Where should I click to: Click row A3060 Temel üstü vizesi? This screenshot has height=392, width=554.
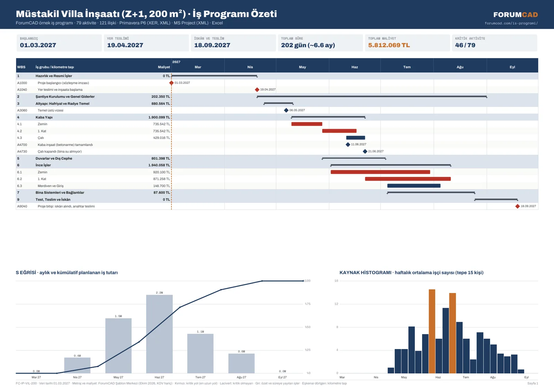[x=277, y=110]
